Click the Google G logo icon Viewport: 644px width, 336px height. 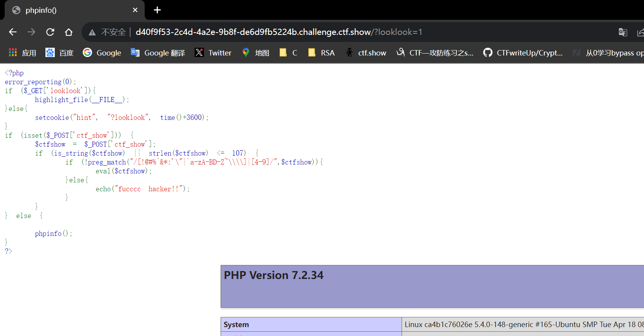click(87, 52)
